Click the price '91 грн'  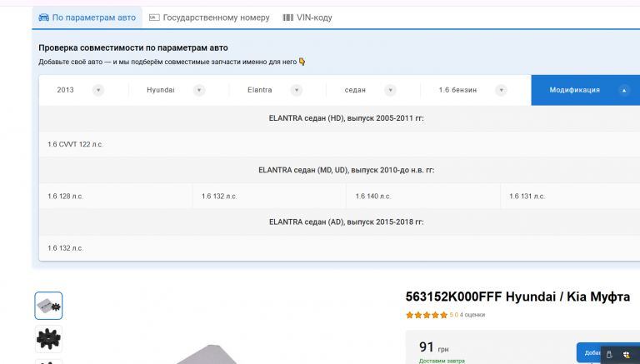click(x=433, y=347)
